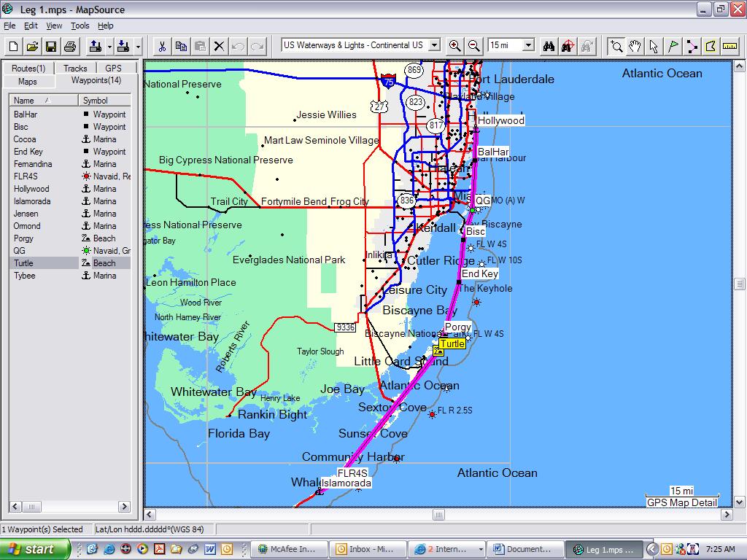This screenshot has height=560, width=747.
Task: Click the Find Nearest Places binoculars icon
Action: click(x=568, y=46)
